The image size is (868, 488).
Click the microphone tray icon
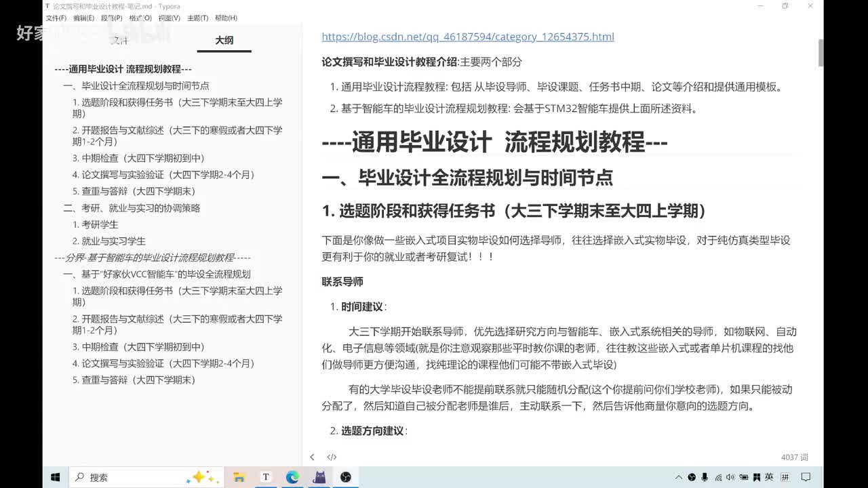click(x=705, y=477)
